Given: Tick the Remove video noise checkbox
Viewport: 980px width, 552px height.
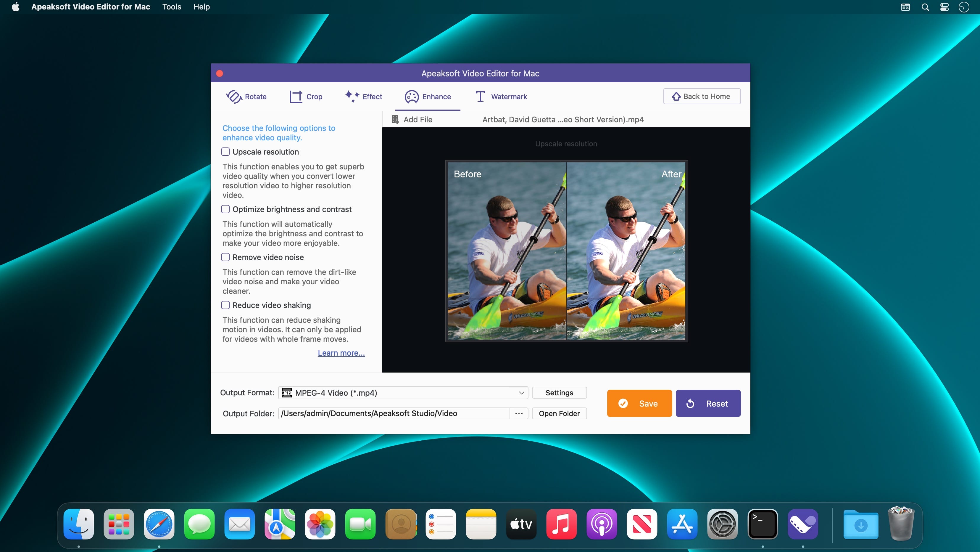Looking at the screenshot, I should click(225, 257).
